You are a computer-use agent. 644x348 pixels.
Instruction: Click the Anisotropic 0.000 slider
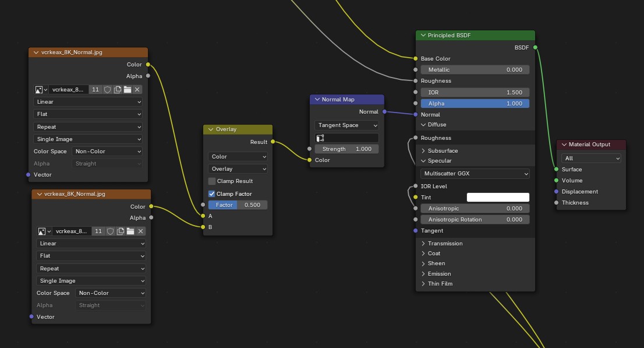(x=475, y=209)
